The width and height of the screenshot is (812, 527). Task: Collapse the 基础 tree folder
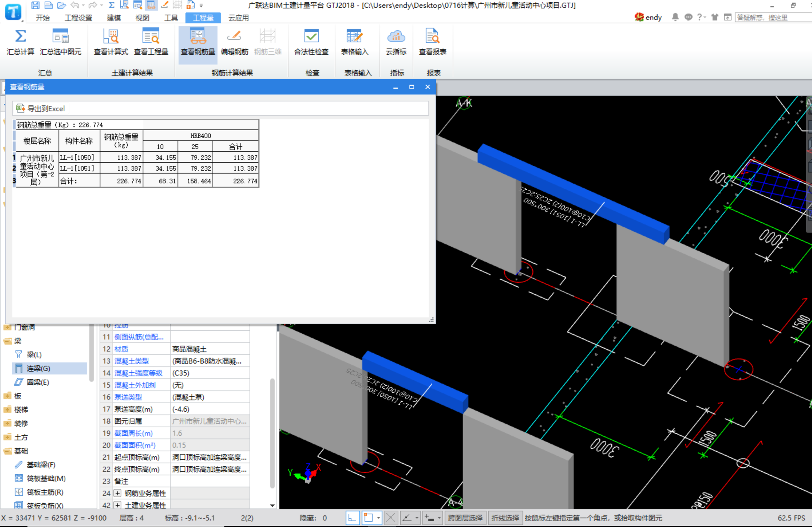point(7,451)
